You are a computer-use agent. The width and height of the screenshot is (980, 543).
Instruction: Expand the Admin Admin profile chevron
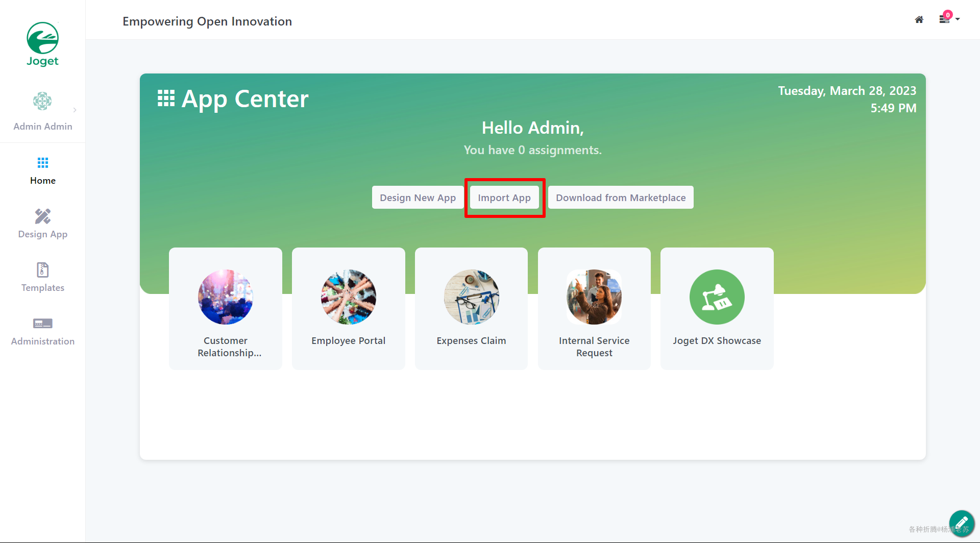pyautogui.click(x=75, y=110)
